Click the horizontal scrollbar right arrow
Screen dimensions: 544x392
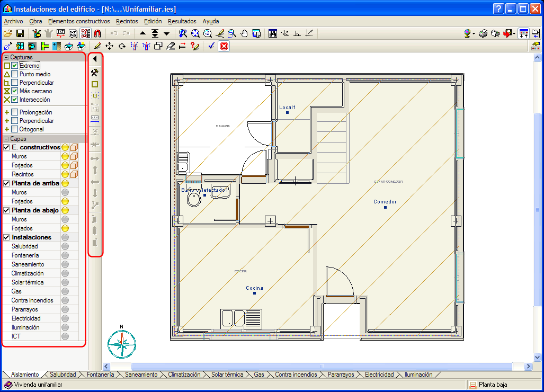(x=529, y=367)
